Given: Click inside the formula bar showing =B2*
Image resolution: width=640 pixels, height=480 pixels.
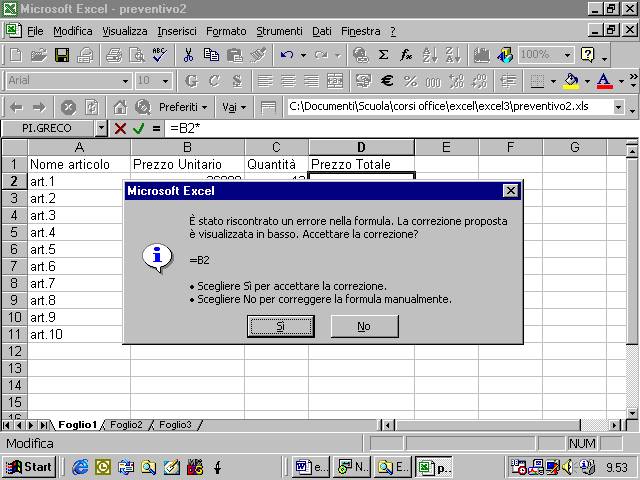Looking at the screenshot, I should [402, 129].
